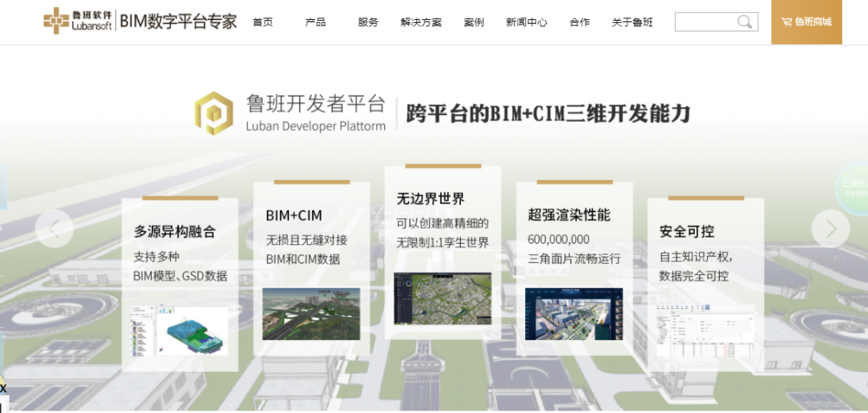The height and width of the screenshot is (413, 868).
Task: Open the 关于鲁班 page
Action: 632,22
